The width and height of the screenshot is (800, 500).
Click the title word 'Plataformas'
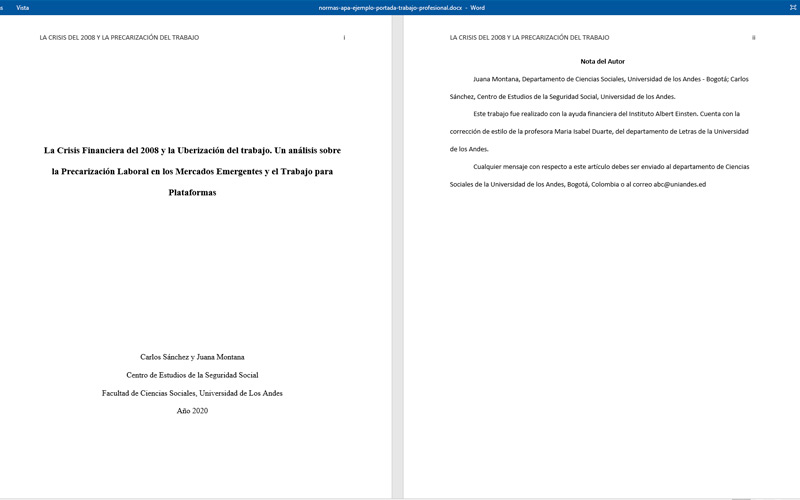[x=192, y=192]
